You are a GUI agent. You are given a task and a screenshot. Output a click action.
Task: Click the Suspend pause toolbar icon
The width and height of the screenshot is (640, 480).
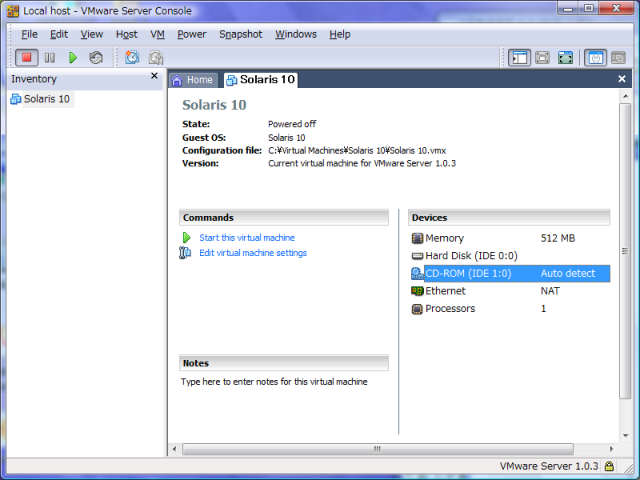[49, 58]
